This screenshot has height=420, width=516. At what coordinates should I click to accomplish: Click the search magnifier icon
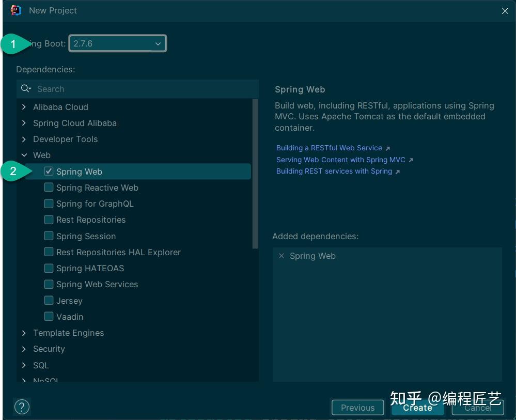click(x=26, y=88)
